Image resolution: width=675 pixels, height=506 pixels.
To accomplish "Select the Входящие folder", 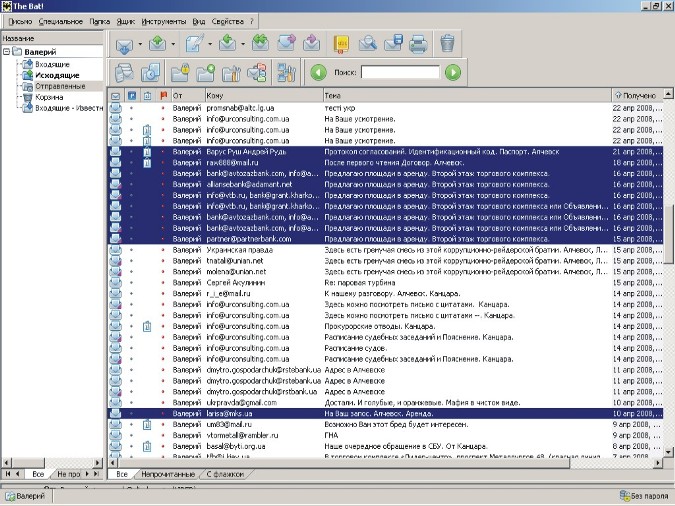I will (x=52, y=64).
